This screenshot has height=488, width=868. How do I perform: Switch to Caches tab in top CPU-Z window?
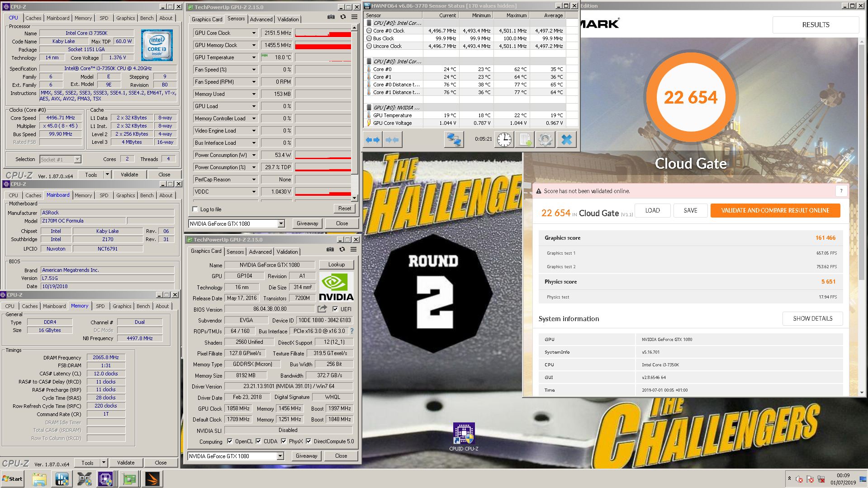pyautogui.click(x=33, y=18)
